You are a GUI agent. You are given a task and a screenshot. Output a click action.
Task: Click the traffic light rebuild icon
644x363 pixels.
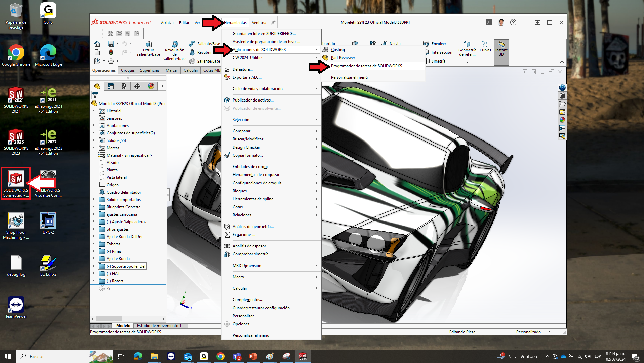pyautogui.click(x=111, y=52)
